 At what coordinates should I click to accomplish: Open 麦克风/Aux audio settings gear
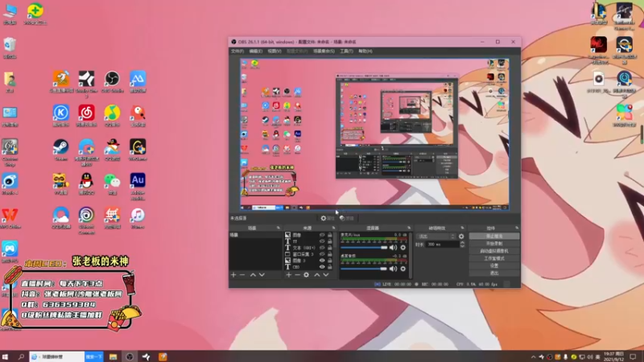(403, 248)
